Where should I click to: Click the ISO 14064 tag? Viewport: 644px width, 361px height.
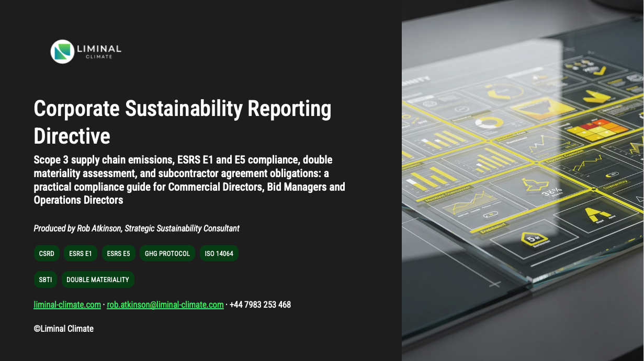pyautogui.click(x=219, y=253)
